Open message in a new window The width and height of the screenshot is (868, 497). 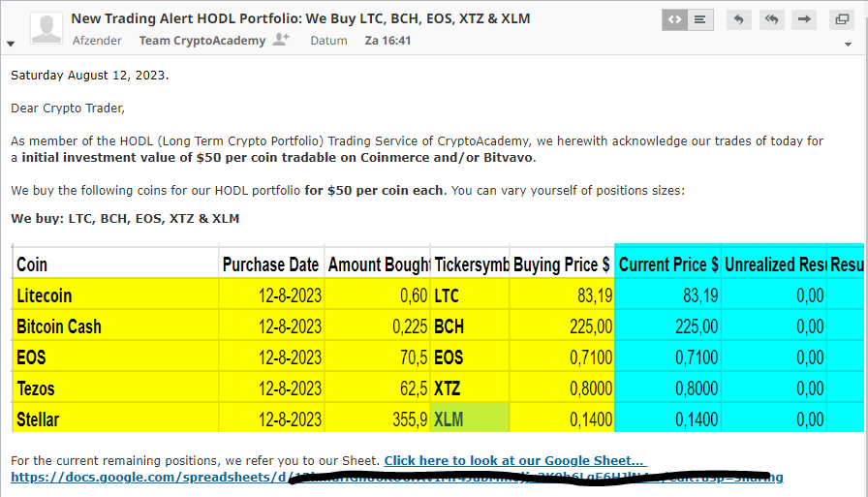pyautogui.click(x=842, y=19)
